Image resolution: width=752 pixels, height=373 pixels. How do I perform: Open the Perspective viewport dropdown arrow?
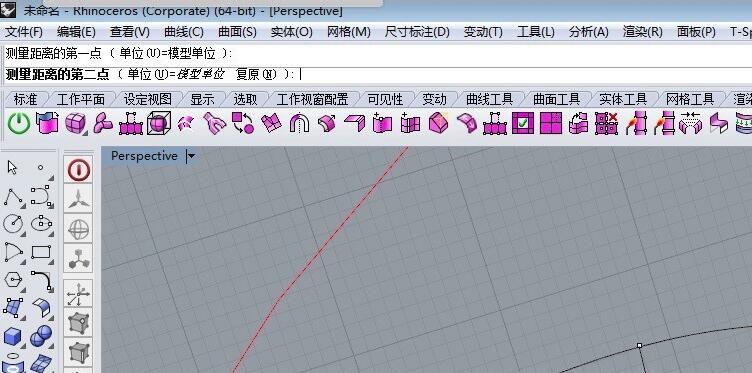click(191, 156)
